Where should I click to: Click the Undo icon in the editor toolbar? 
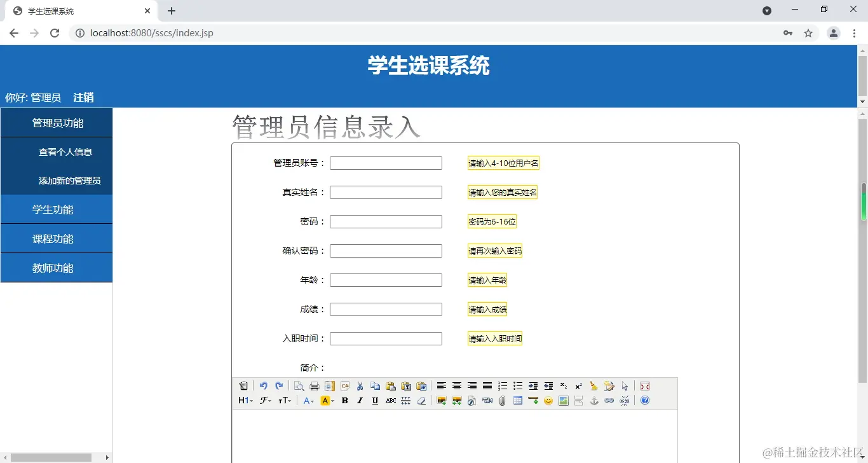[264, 386]
